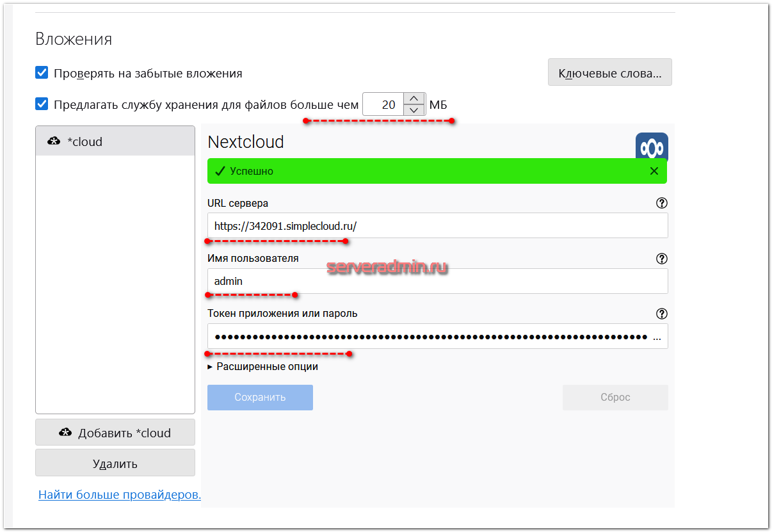Viewport: 772px width, 532px height.
Task: Click the Nextcloud logo icon
Action: click(651, 146)
